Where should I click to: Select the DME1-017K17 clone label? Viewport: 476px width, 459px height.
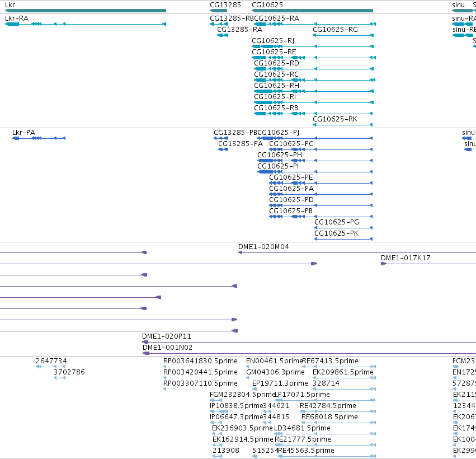coord(406,258)
